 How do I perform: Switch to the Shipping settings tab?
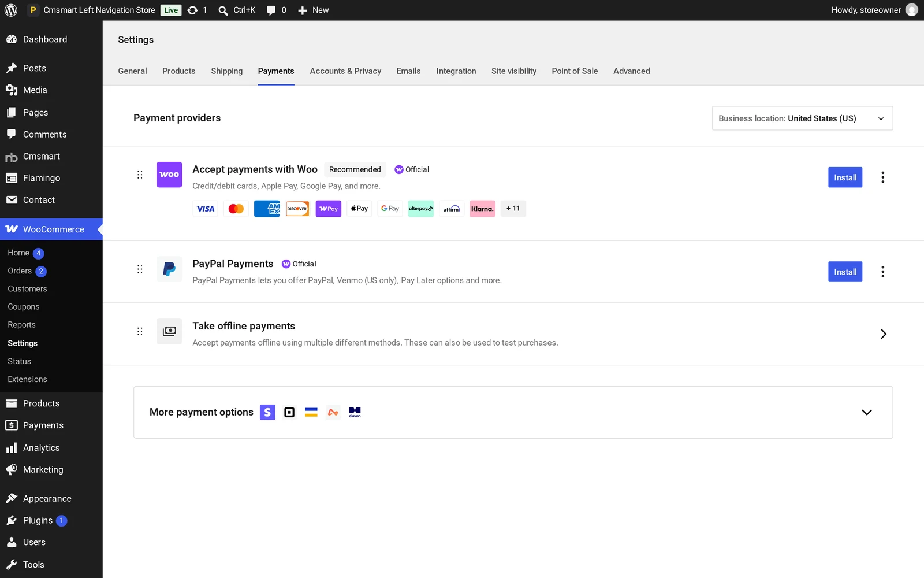[x=226, y=71]
